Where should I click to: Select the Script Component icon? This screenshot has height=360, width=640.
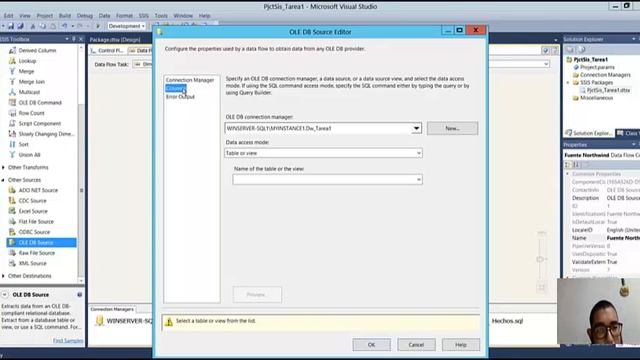[12, 123]
